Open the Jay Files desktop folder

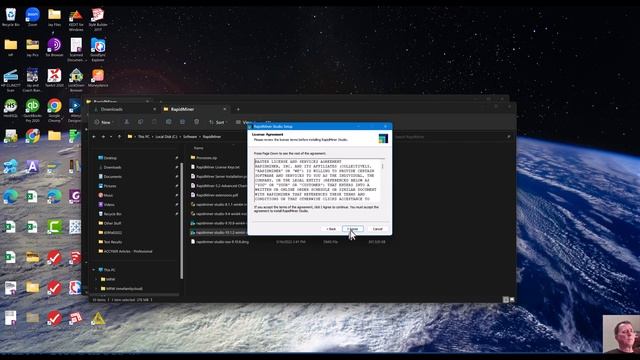coord(54,17)
